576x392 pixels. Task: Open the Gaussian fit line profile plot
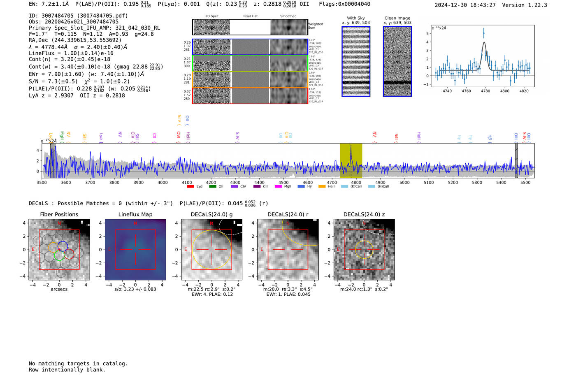click(x=482, y=56)
